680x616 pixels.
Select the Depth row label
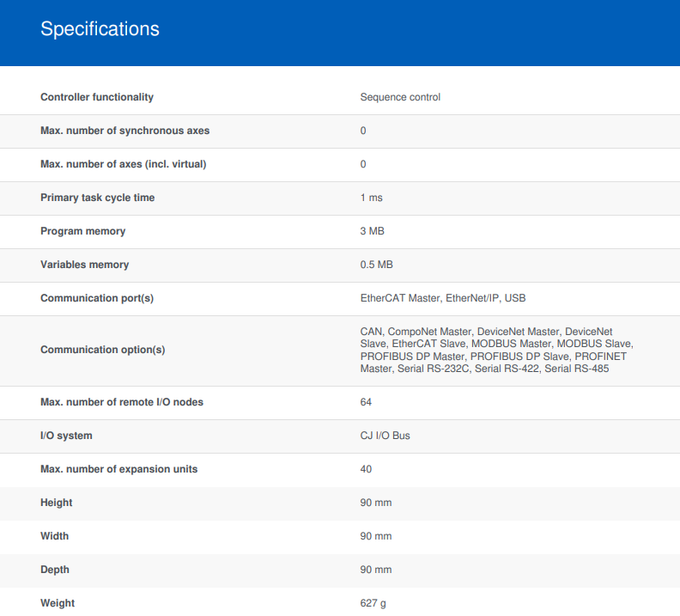pos(55,570)
